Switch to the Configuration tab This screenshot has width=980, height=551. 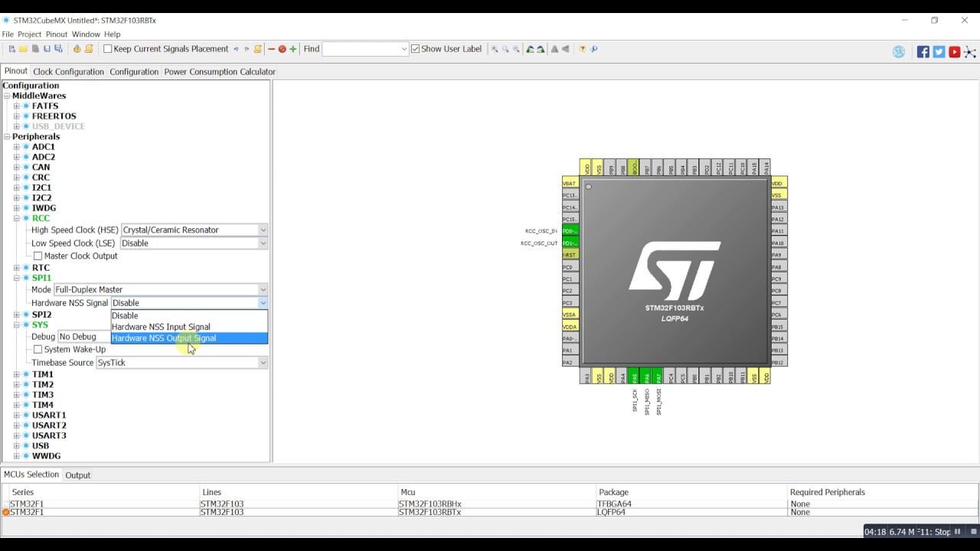pos(134,72)
